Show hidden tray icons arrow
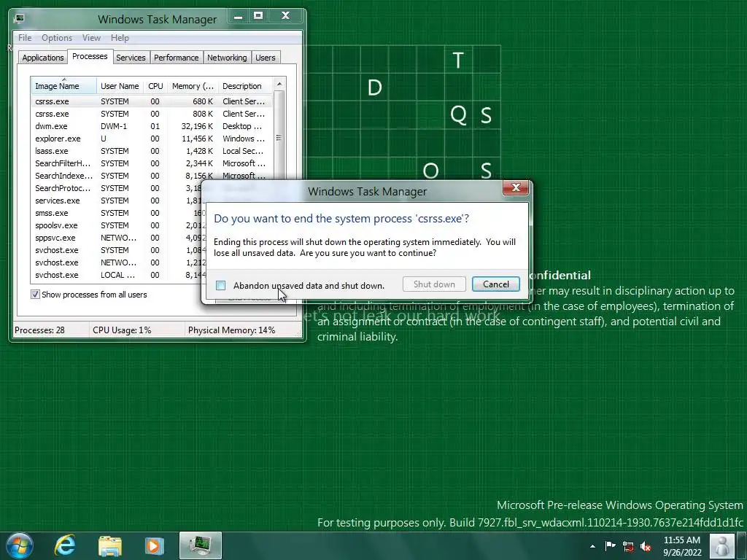The image size is (747, 560). pos(592,546)
